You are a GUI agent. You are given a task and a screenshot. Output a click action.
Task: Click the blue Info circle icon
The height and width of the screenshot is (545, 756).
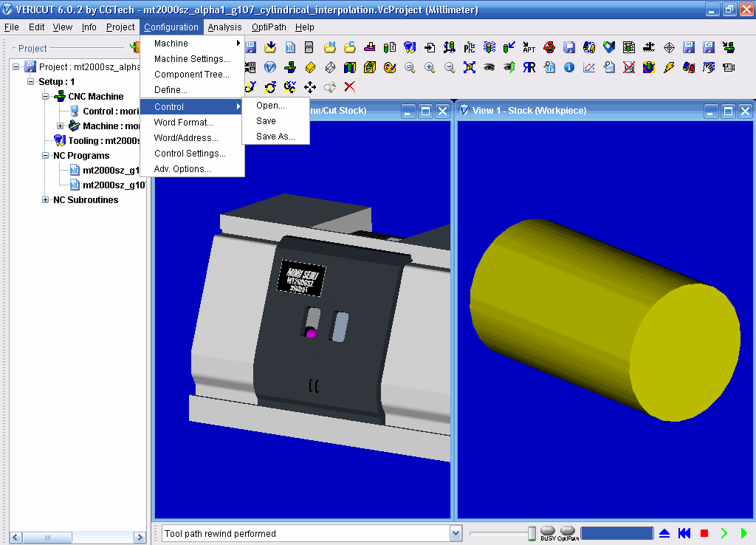pyautogui.click(x=569, y=67)
